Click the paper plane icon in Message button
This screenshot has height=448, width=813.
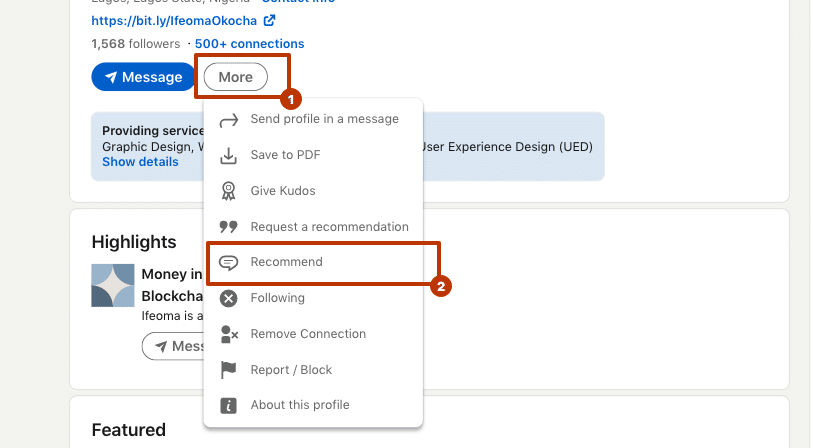(110, 77)
